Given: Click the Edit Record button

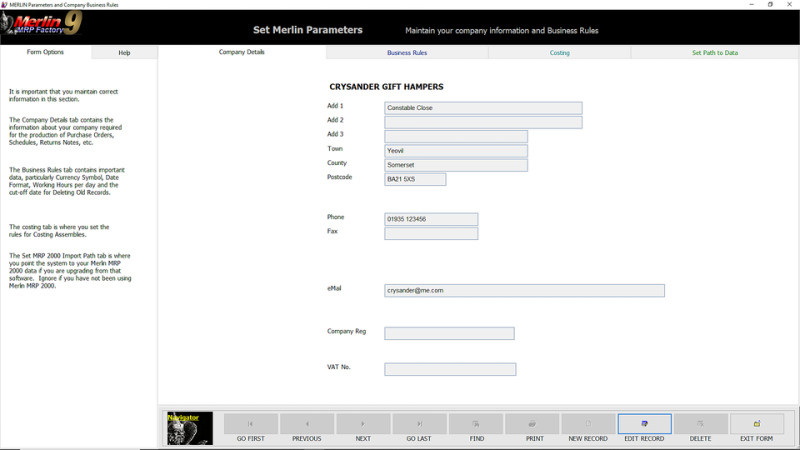Looking at the screenshot, I should click(x=644, y=424).
